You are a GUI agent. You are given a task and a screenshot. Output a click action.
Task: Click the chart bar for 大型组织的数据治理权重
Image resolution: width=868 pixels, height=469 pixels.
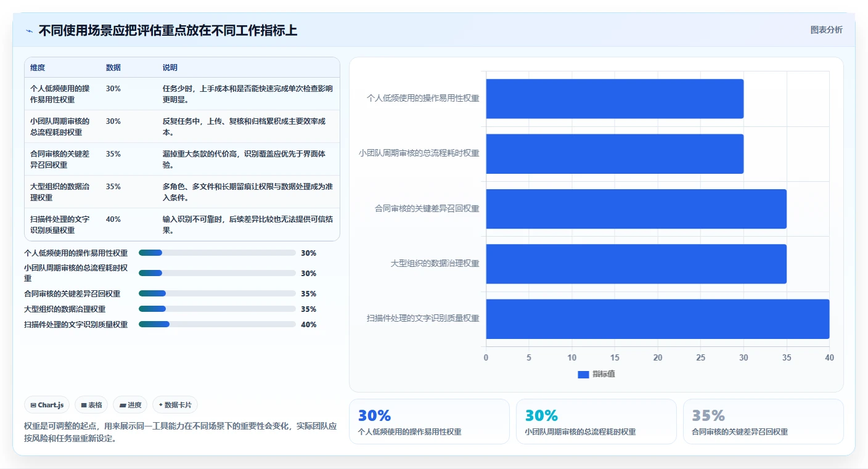636,264
